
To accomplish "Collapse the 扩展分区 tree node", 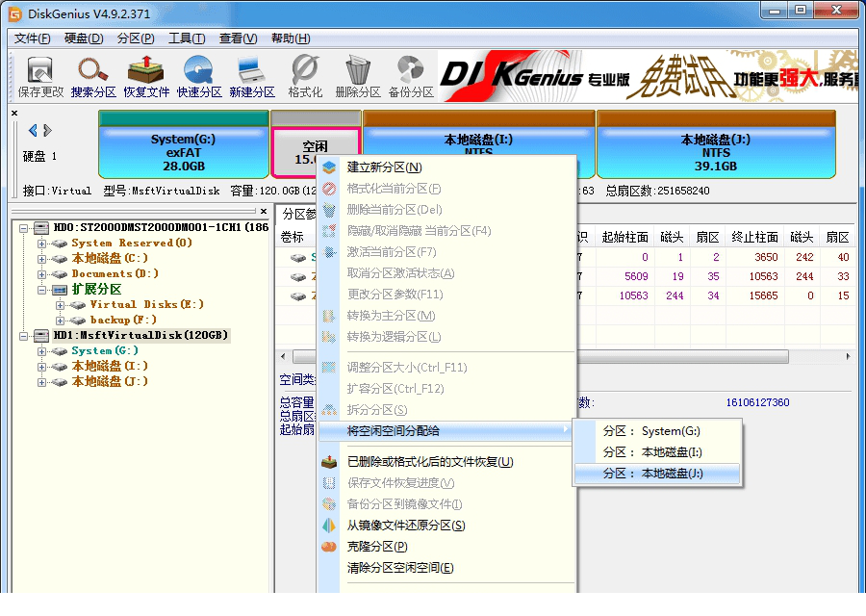I will coord(41,290).
